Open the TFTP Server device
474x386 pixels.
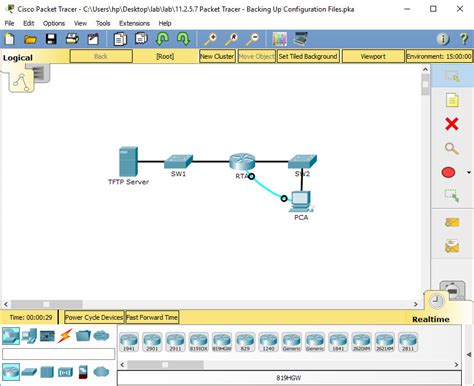tap(128, 161)
